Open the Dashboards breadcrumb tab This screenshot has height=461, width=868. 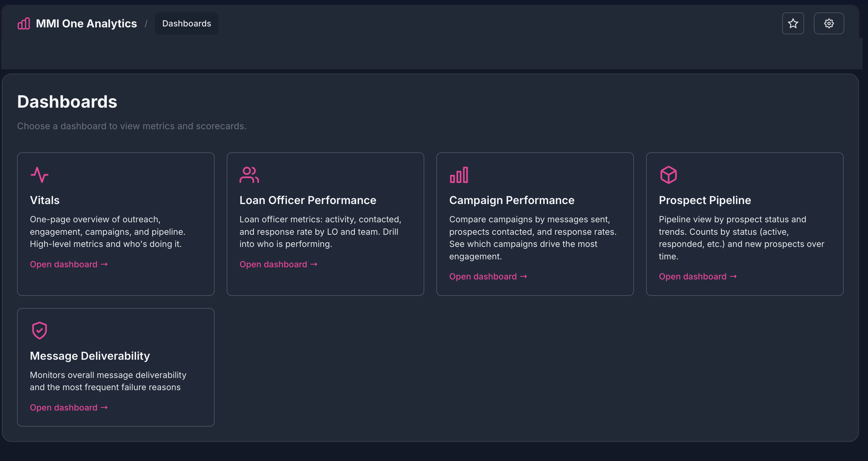click(x=187, y=24)
